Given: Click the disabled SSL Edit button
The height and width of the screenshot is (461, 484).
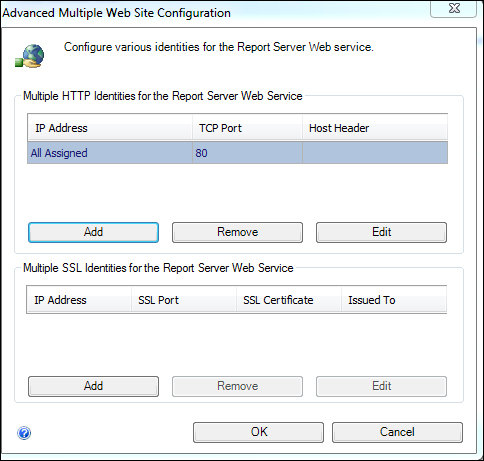Looking at the screenshot, I should 381,386.
